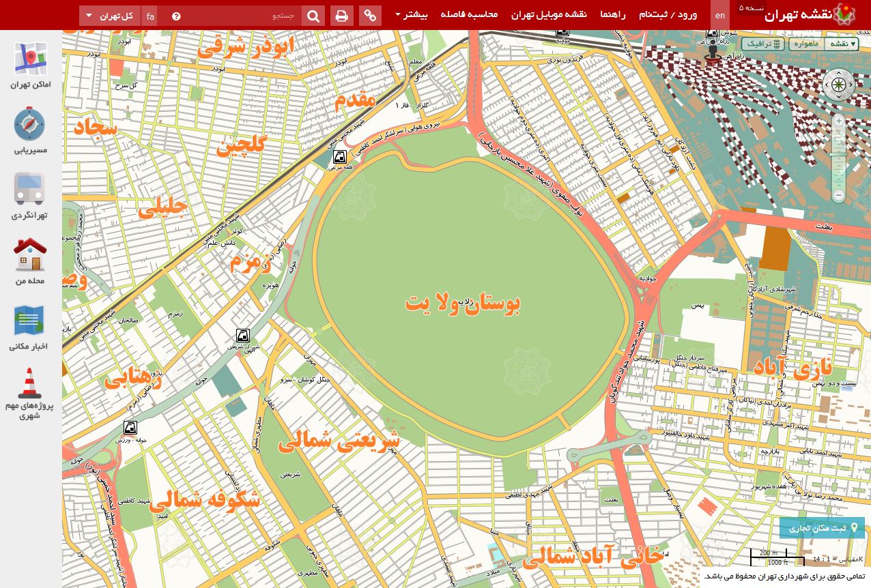The image size is (871, 588).
Task: Toggle the traffic (ترافیک) layer
Action: 763,44
